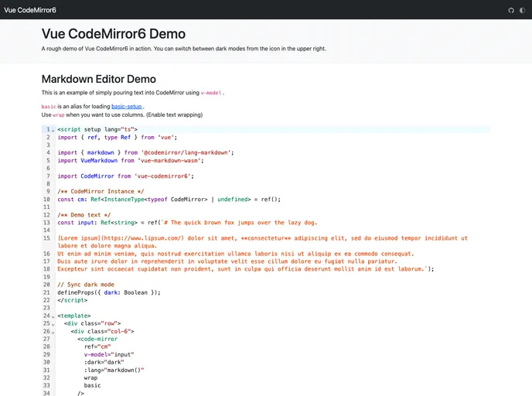Click the "Excepteur sint occaecat" line
Image resolution: width=532 pixels, height=396 pixels.
point(246,269)
